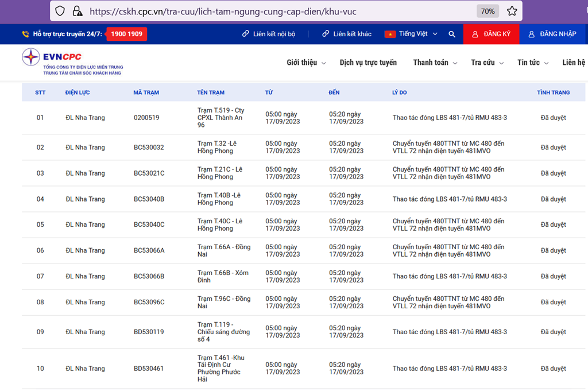Click Trạm T.96C - Đồng Nai

click(x=224, y=302)
